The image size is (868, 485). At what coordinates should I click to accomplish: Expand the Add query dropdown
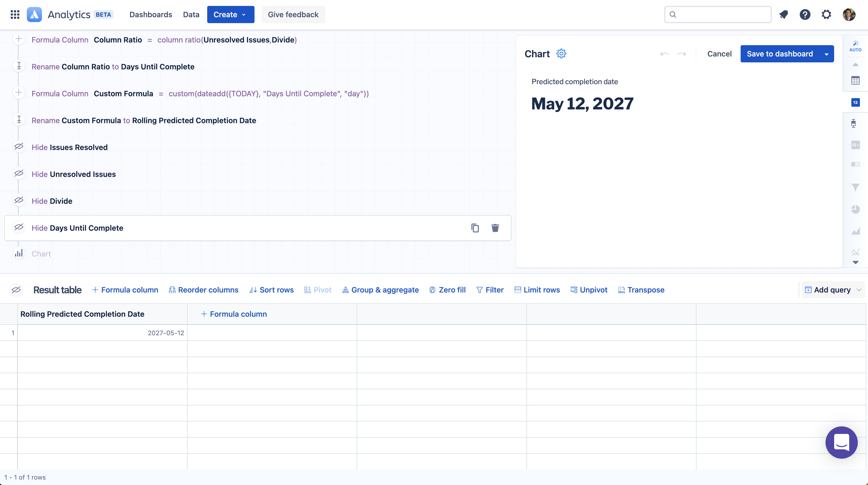click(859, 290)
